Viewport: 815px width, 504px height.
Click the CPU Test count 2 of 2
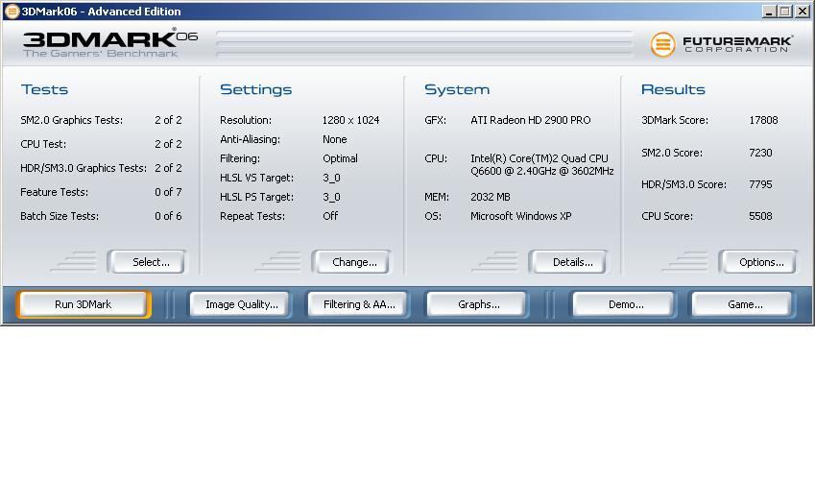pyautogui.click(x=168, y=144)
